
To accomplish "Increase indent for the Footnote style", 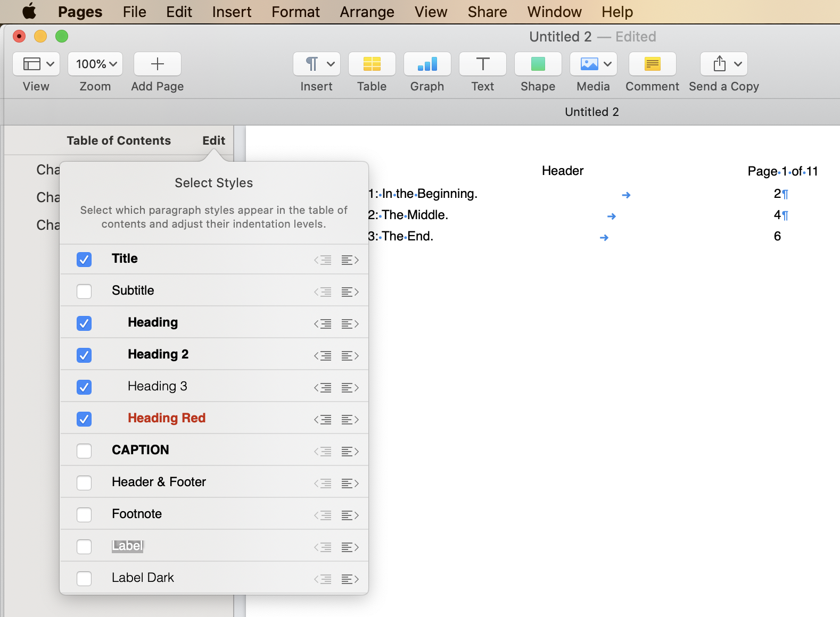I will 350,515.
